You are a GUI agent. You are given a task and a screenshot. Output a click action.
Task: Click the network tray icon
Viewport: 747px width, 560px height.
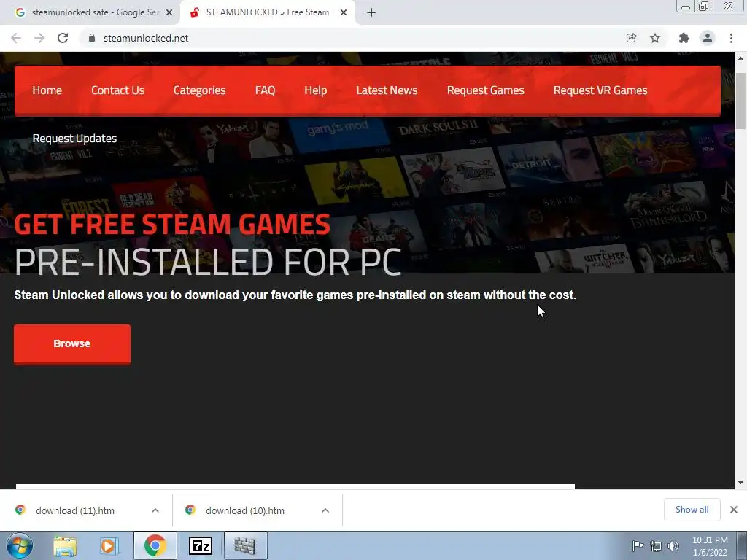(x=656, y=546)
